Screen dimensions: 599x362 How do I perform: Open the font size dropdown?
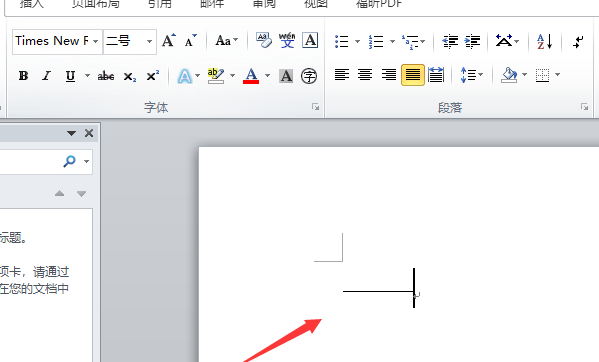tap(149, 41)
